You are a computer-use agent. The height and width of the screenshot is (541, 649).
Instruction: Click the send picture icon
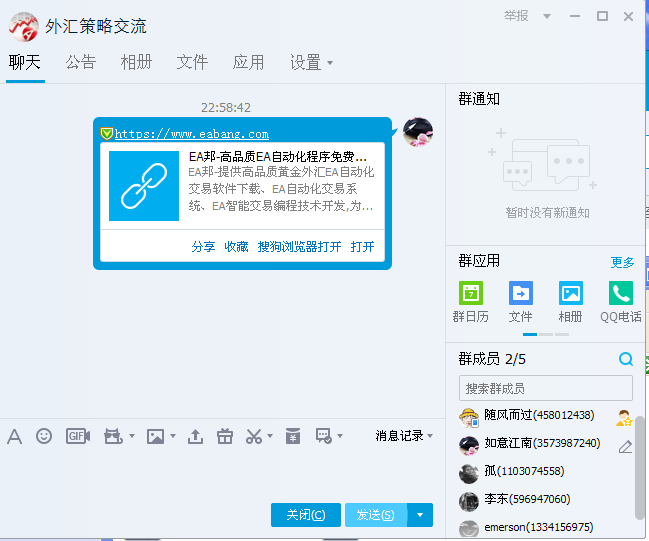(155, 436)
